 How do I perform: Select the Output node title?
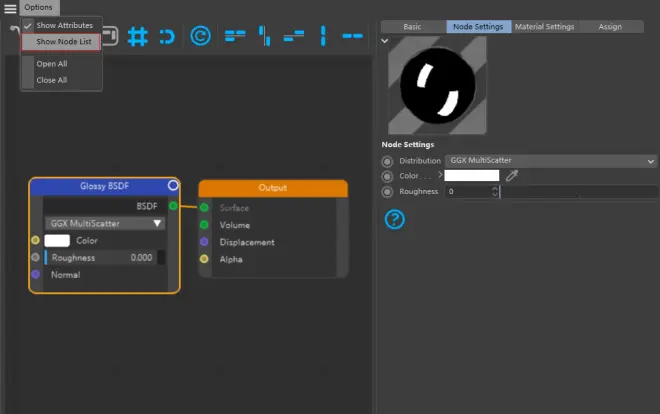pos(273,188)
